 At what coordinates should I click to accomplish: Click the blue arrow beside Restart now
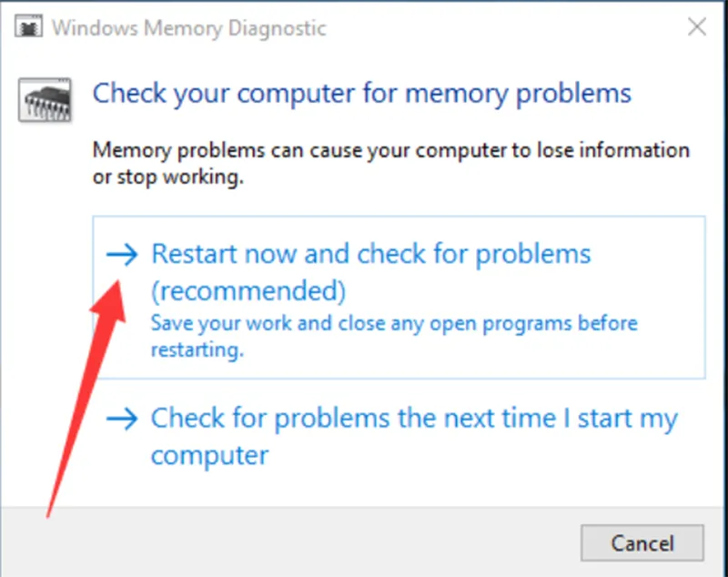[x=121, y=255]
